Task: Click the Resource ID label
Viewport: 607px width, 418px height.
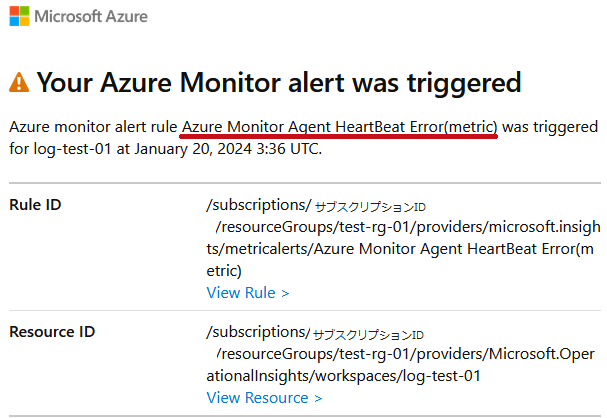Action: (x=52, y=332)
